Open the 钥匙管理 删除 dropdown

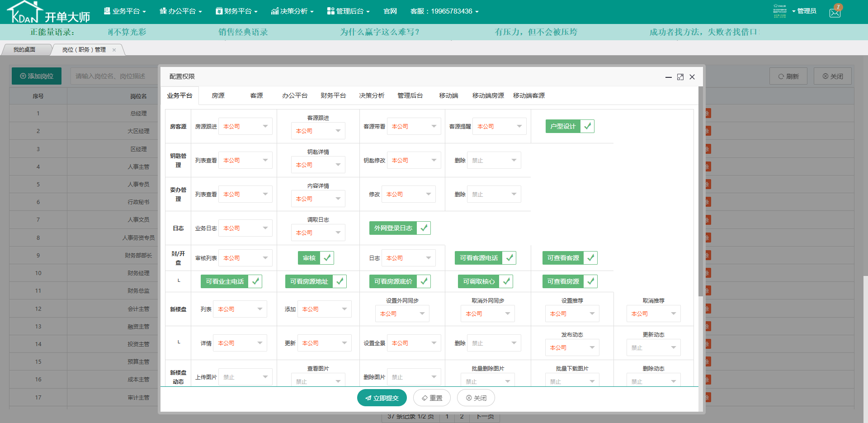click(x=494, y=161)
